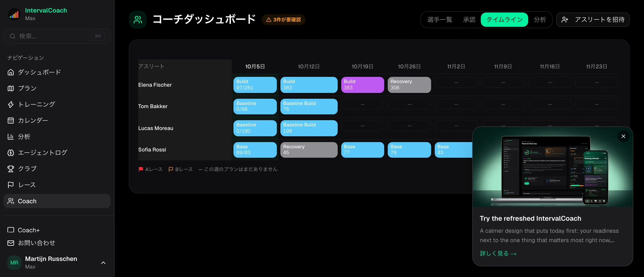Open トレーニング lightning icon item
Viewport: 644px width, 277px height.
(x=57, y=104)
